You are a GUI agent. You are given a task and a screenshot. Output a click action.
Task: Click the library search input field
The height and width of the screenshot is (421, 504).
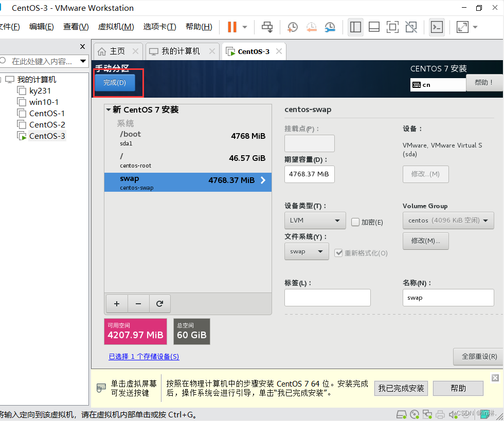pos(41,61)
